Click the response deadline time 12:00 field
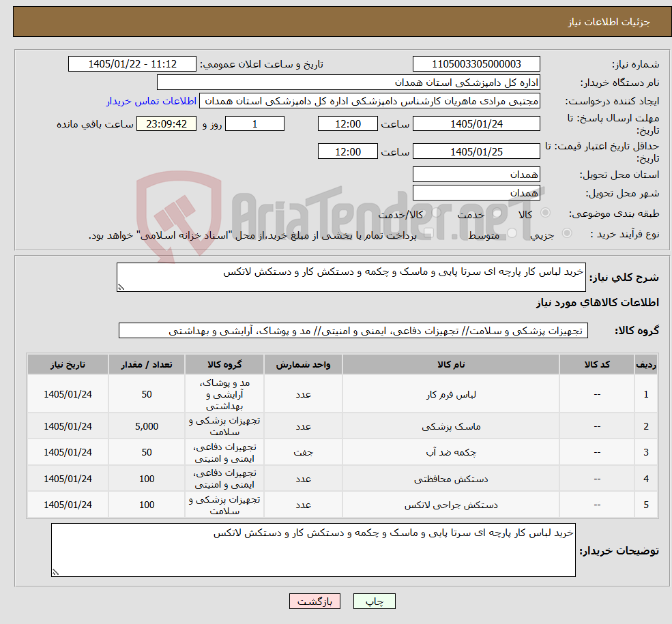This screenshot has width=672, height=624. coord(347,123)
